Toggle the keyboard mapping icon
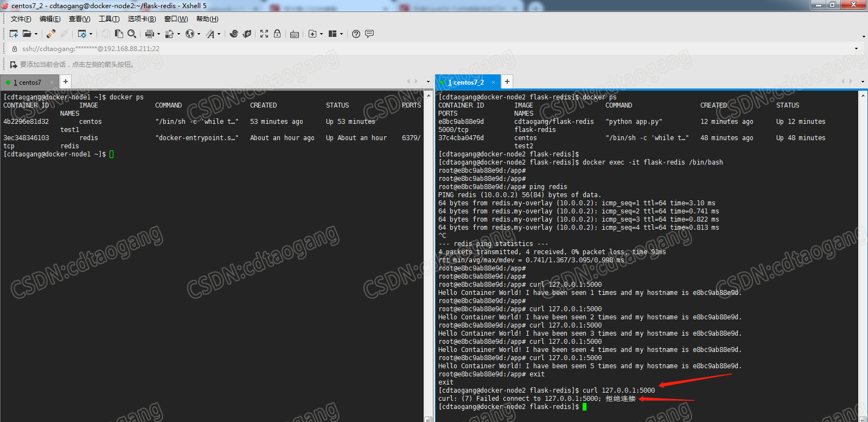 (x=295, y=34)
